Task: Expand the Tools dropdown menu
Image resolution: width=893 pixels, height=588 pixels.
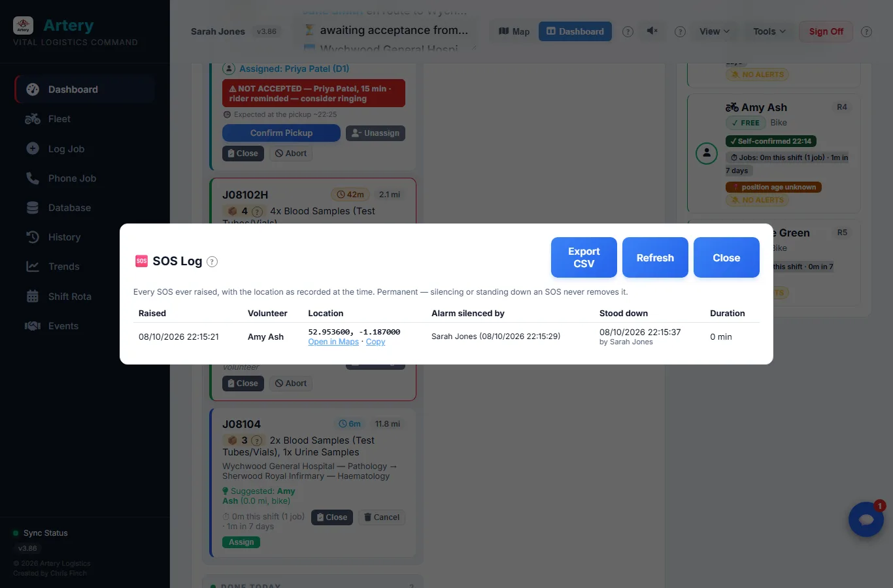Action: tap(769, 31)
